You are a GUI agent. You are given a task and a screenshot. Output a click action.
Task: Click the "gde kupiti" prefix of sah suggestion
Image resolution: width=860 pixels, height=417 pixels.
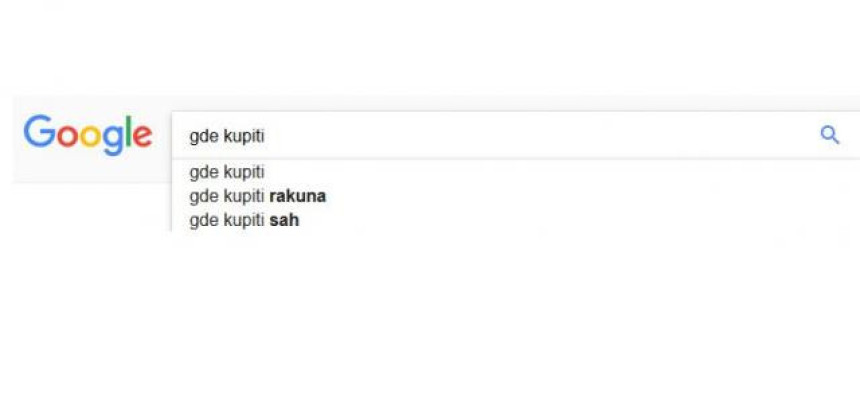(227, 220)
